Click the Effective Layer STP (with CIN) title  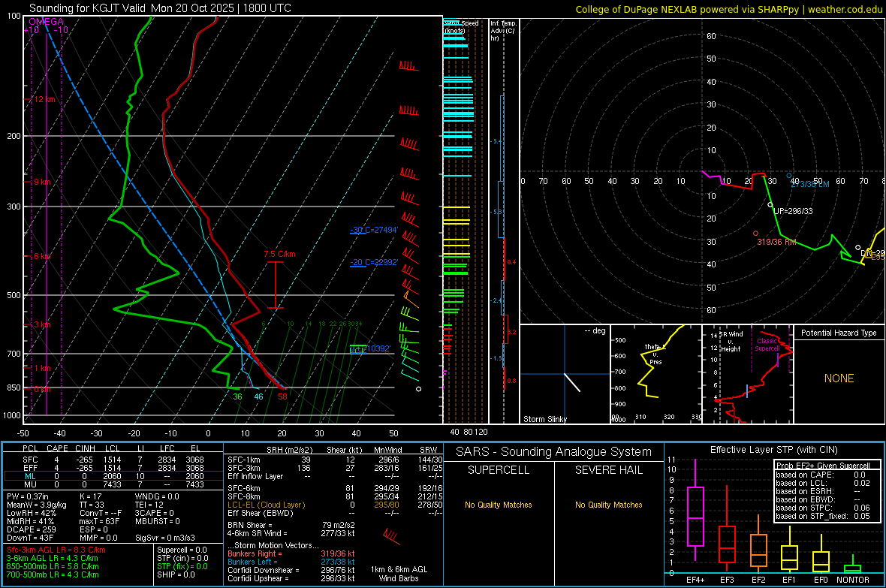[773, 450]
